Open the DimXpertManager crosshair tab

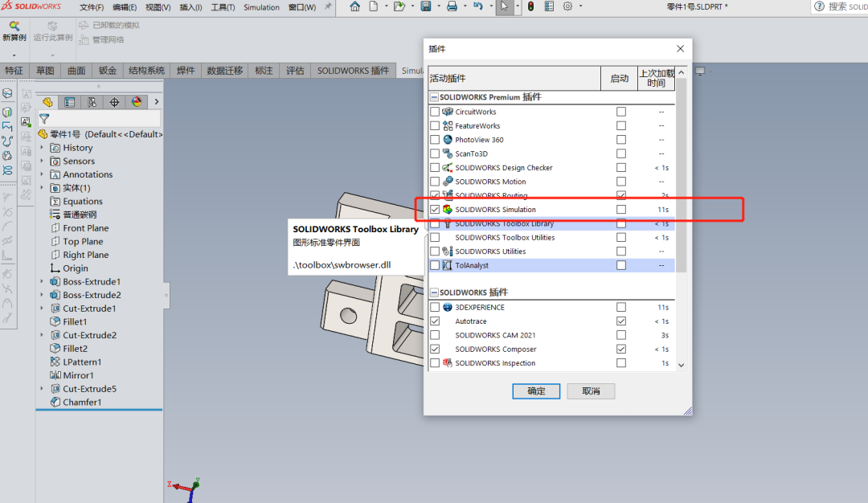(x=114, y=102)
